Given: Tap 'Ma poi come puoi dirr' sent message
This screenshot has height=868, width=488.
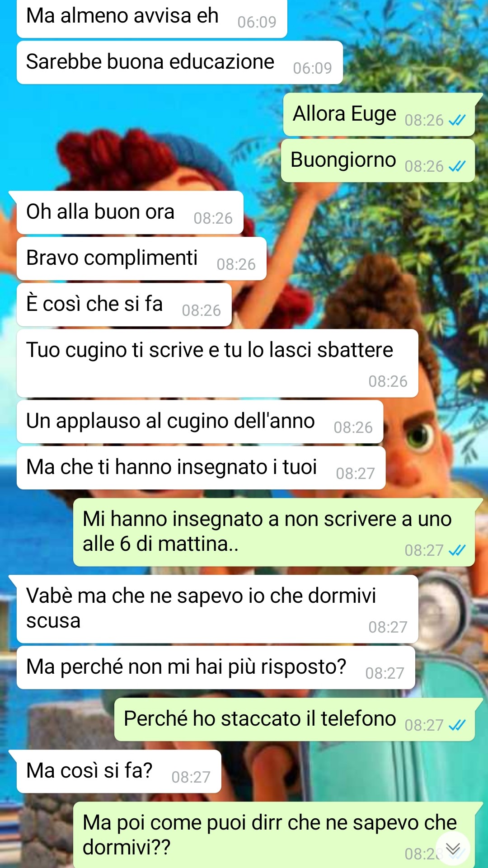Looking at the screenshot, I should click(274, 835).
